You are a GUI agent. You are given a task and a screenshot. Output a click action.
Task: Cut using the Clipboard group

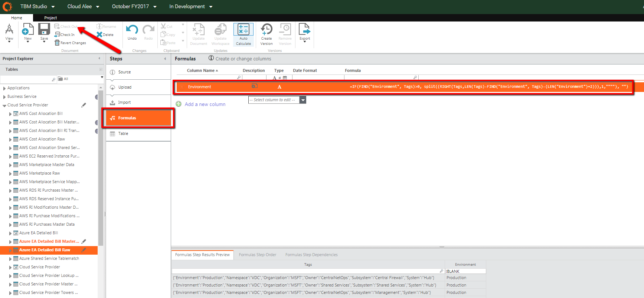coord(167,26)
